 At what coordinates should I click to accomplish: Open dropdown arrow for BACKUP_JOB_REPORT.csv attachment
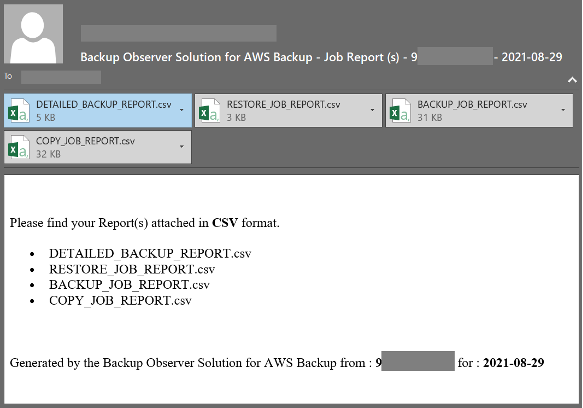563,110
